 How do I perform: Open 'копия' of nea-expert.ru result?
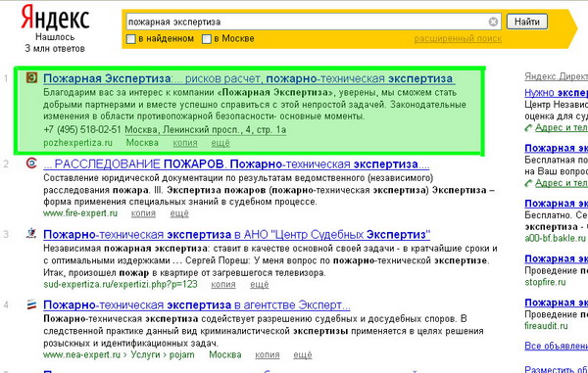(x=268, y=354)
